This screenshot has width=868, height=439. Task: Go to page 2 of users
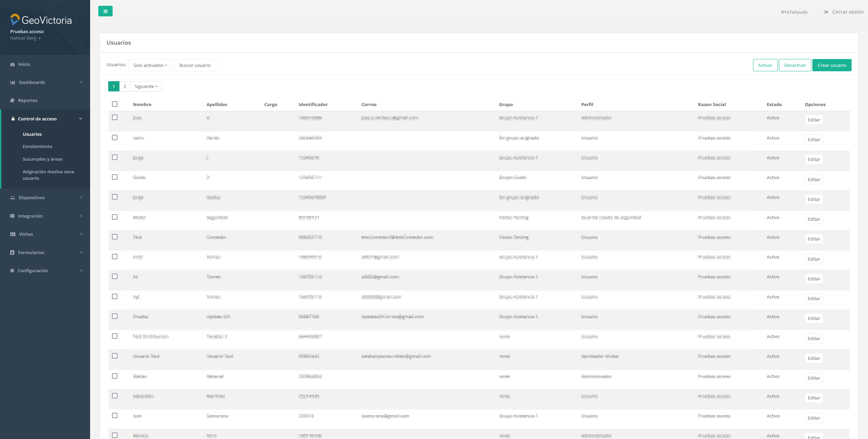tap(125, 86)
